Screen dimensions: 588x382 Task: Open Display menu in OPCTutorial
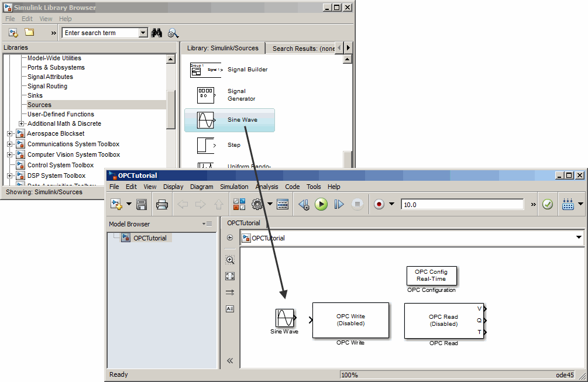tap(173, 187)
